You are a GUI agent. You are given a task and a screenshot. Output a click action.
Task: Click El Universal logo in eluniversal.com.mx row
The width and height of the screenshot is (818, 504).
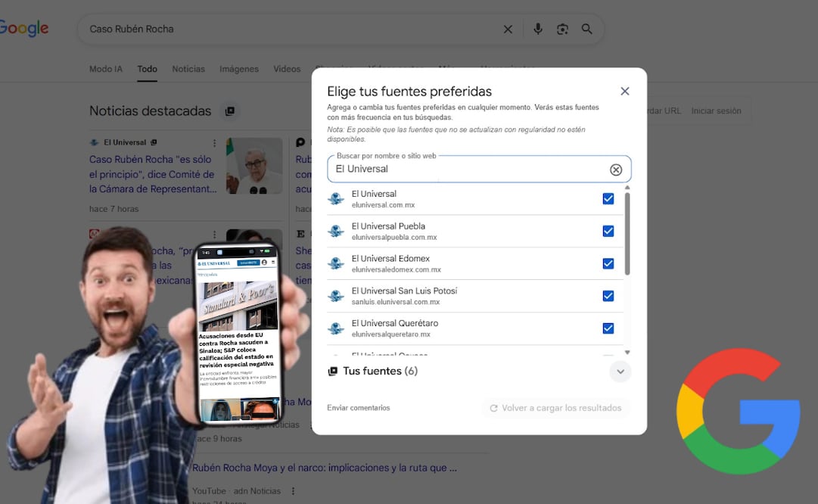point(336,199)
